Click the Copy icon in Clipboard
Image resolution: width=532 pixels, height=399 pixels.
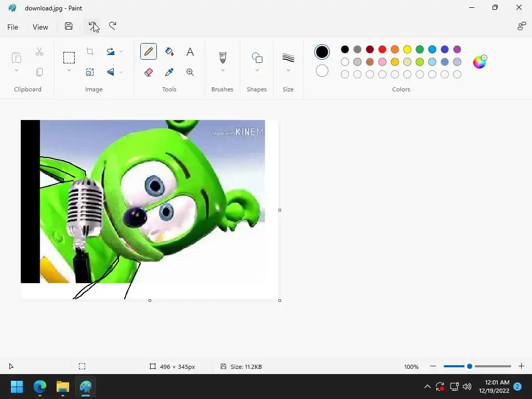(39, 72)
